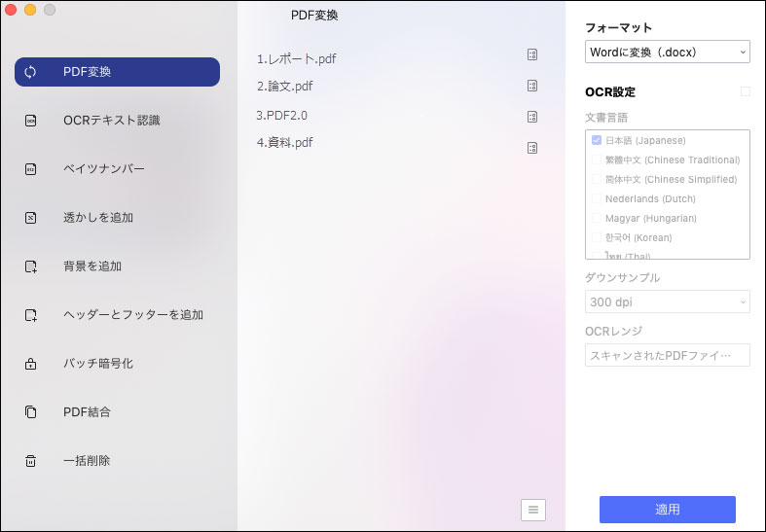
Task: Open OCRテキスト認識 sidebar item
Action: [x=111, y=121]
